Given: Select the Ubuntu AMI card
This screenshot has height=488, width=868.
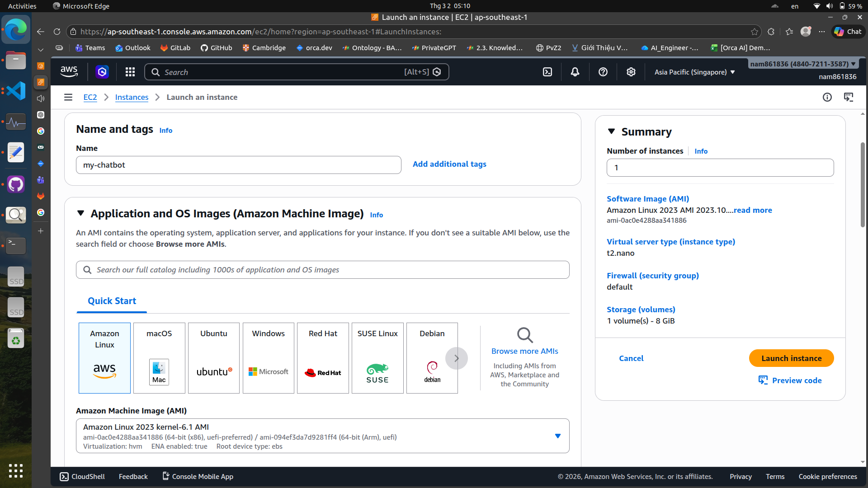Looking at the screenshot, I should (x=213, y=357).
